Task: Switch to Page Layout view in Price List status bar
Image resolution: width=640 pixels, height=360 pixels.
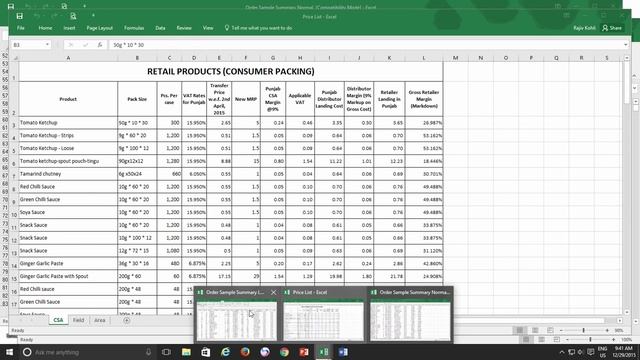Action: point(535,330)
